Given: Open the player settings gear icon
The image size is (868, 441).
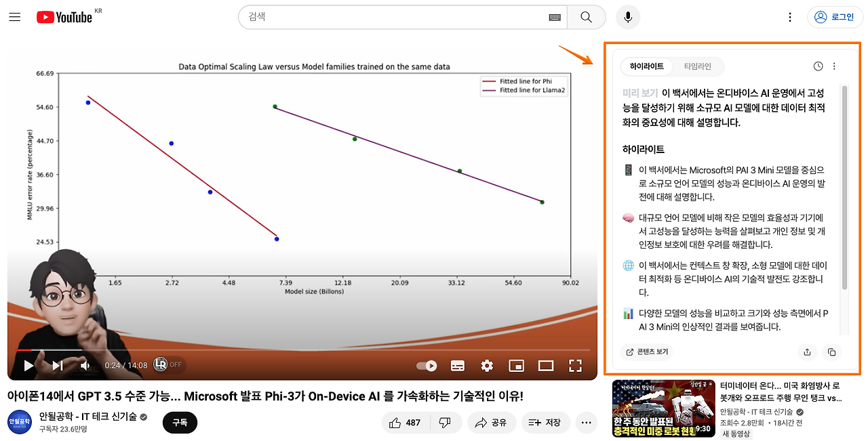Looking at the screenshot, I should (x=487, y=365).
